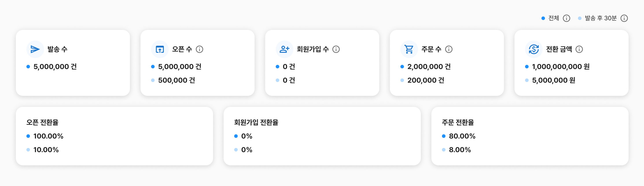Click the 발송 후 30분 legend label
The height and width of the screenshot is (186, 644).
(600, 18)
